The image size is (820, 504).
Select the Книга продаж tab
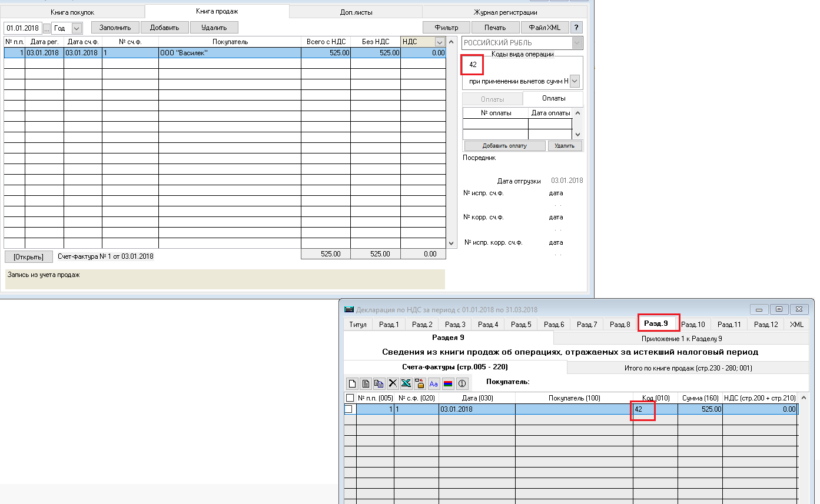(x=217, y=11)
